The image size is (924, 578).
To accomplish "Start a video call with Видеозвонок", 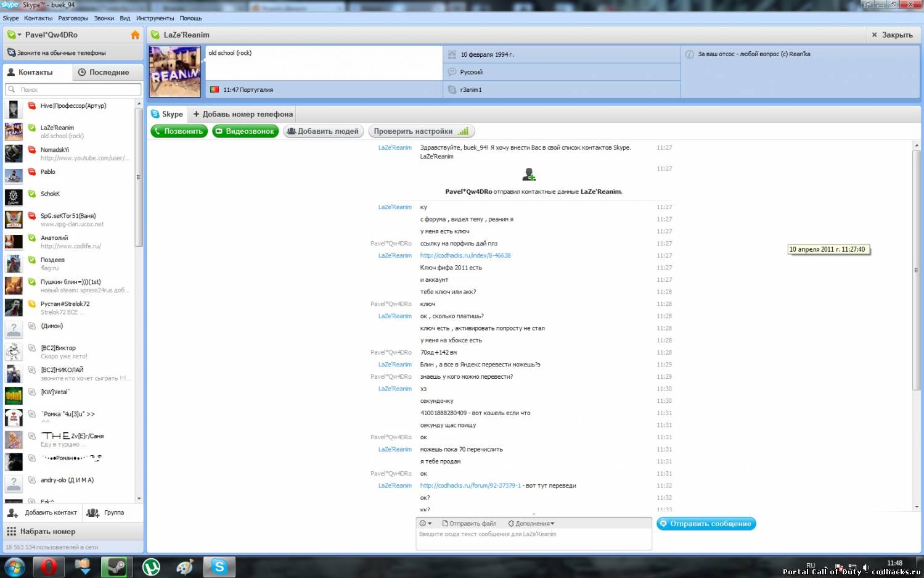I will [245, 131].
